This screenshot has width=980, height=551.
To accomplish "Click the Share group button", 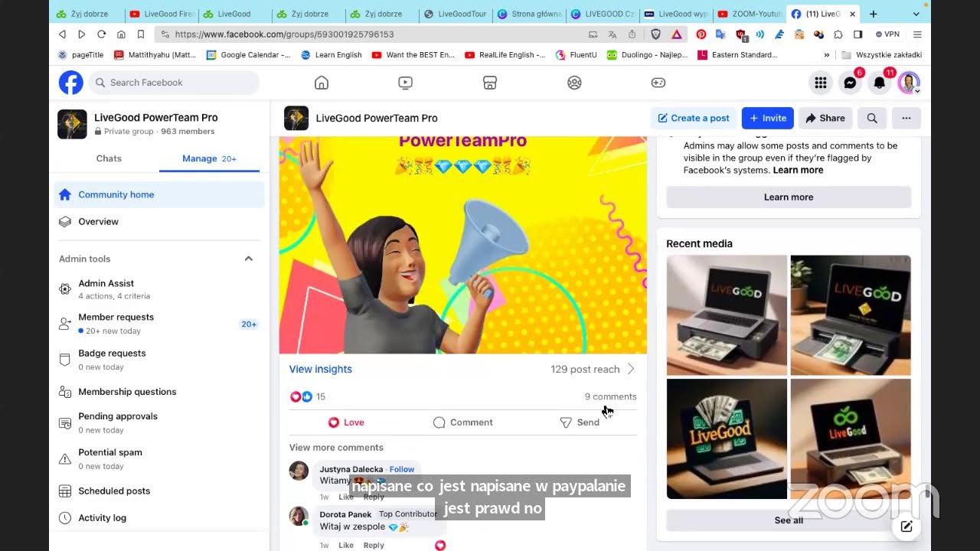I will (825, 118).
